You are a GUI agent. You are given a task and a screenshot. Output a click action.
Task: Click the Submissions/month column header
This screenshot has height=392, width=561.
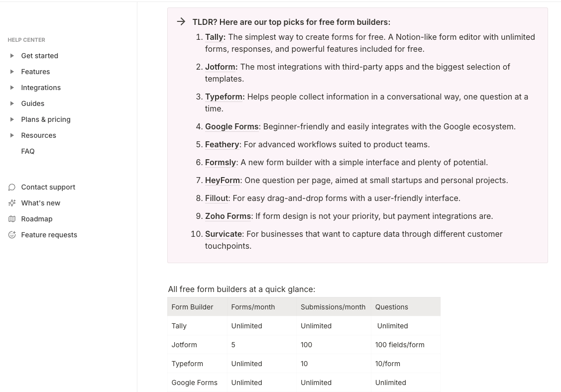(334, 307)
